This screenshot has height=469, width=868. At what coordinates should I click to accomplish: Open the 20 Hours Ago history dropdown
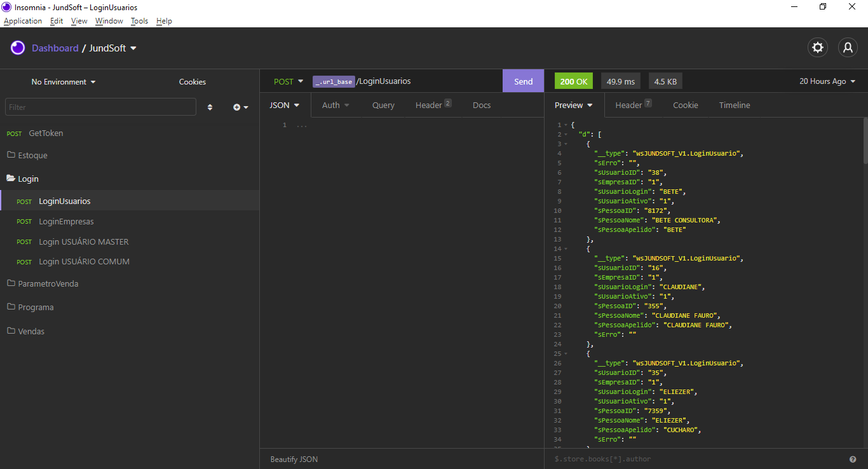click(827, 81)
